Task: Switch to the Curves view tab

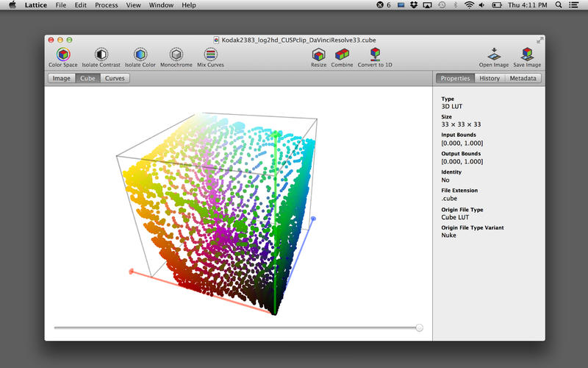Action: click(114, 78)
